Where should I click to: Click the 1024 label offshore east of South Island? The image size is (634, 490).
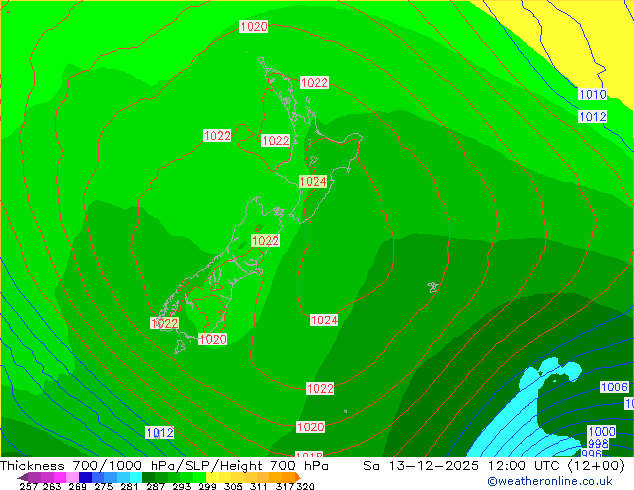click(324, 320)
